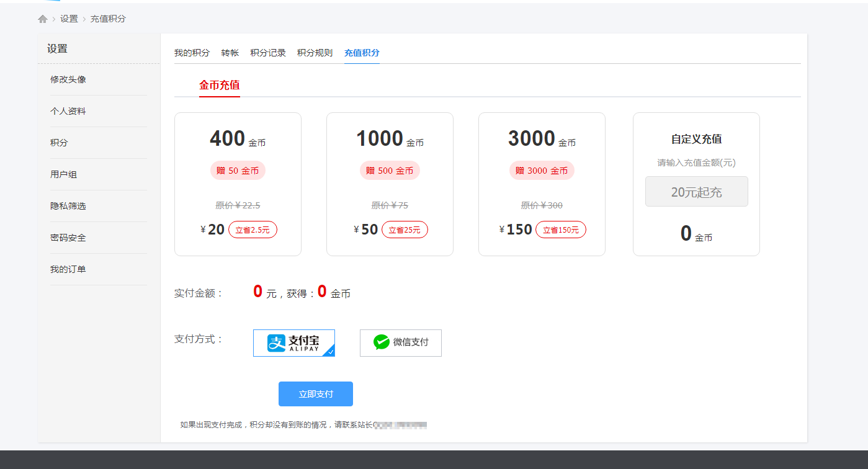Open the 积分记录 tab
Screen dimensions: 868x469
point(268,53)
